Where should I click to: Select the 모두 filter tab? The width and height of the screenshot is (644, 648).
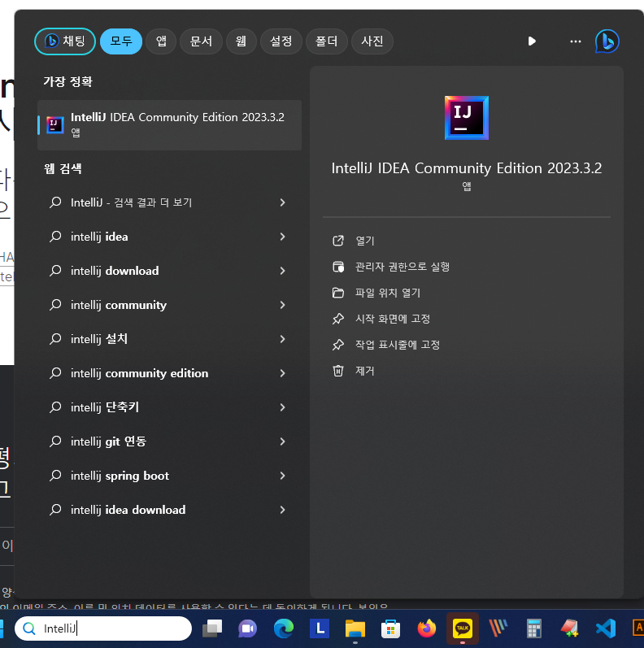pos(121,41)
